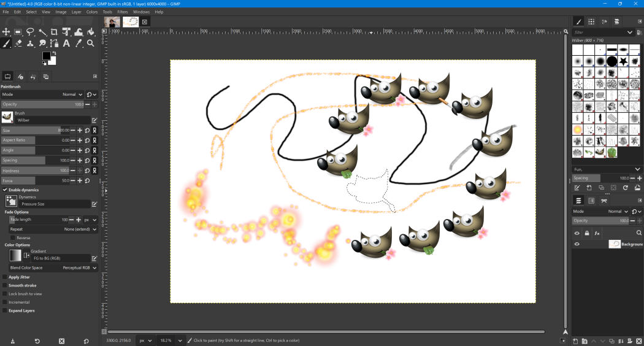Select the Text tool
This screenshot has width=644, height=346.
coord(66,44)
